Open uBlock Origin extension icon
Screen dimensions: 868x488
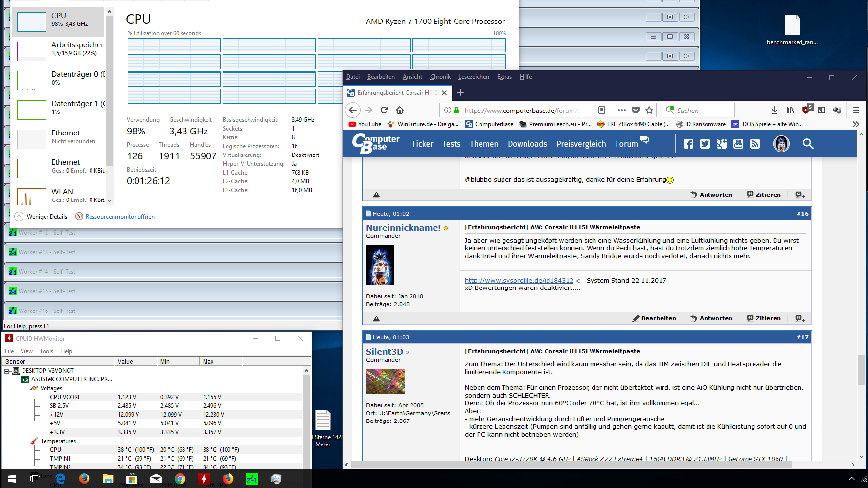pos(806,110)
